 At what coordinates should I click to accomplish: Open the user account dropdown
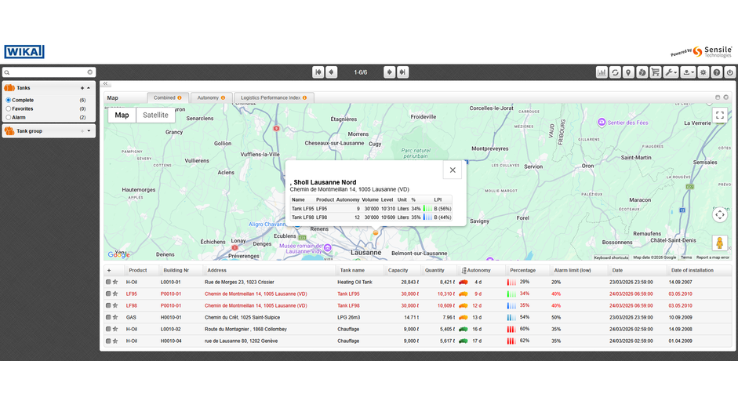pos(688,72)
